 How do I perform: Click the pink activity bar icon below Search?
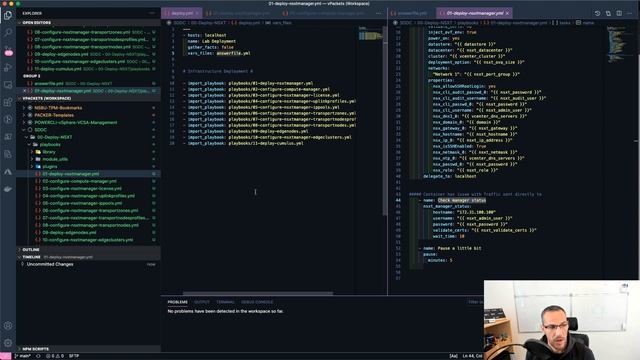(9, 52)
